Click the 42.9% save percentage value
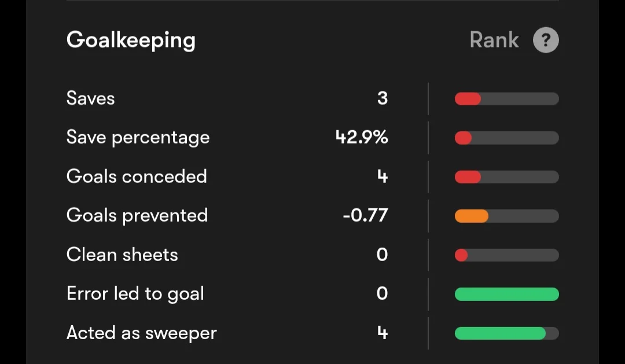 click(x=362, y=137)
